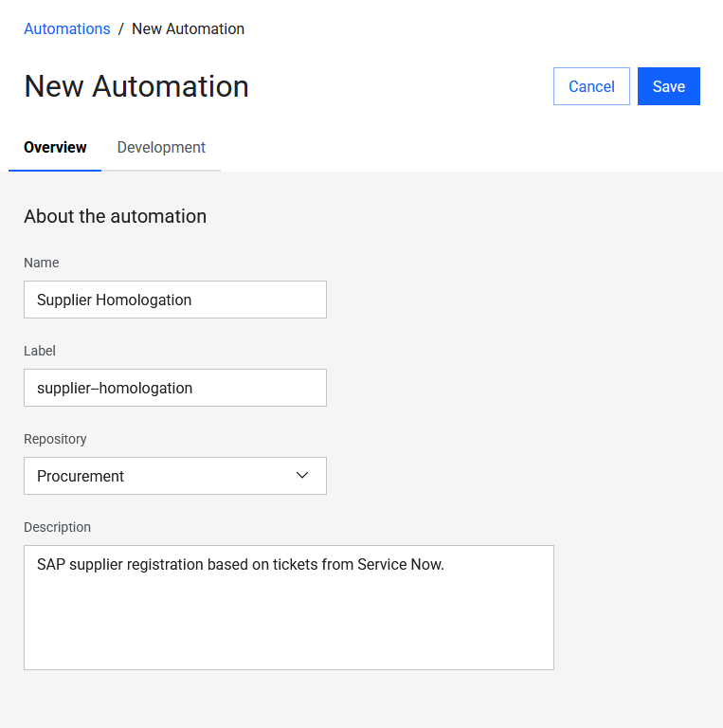The image size is (723, 728).
Task: Click the New Automation page heading
Action: coord(136,86)
